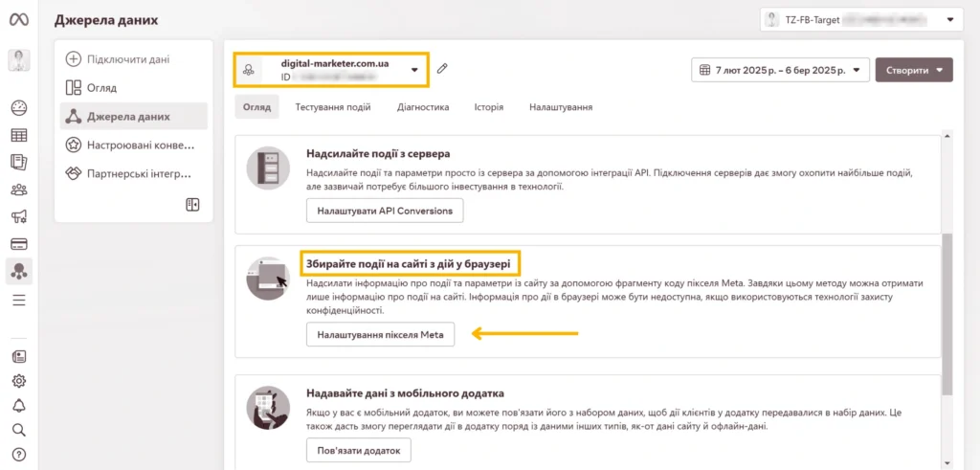Viewport: 980px width, 470px height.
Task: Click the browser window illustration thumbnail
Action: pos(268,278)
